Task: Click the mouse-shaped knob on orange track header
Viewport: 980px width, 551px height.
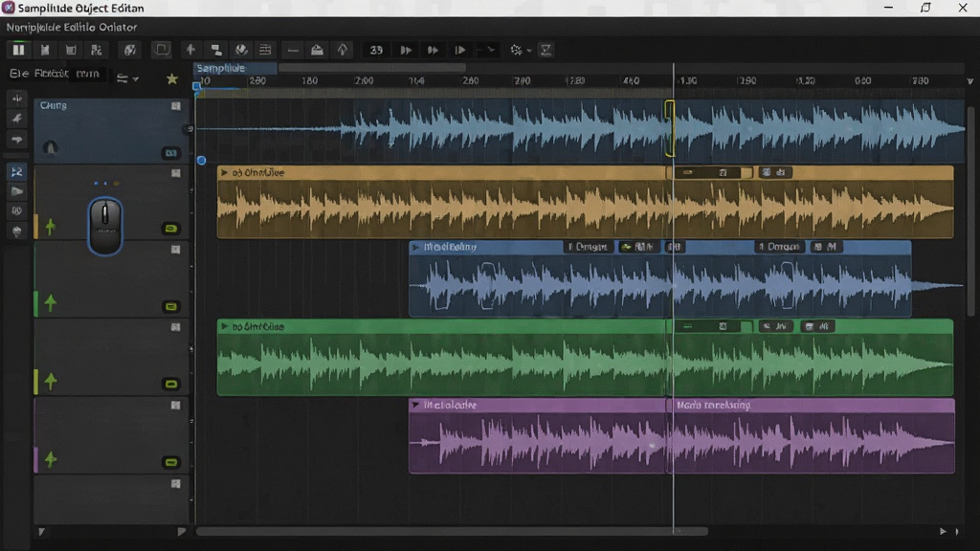Action: 105,226
